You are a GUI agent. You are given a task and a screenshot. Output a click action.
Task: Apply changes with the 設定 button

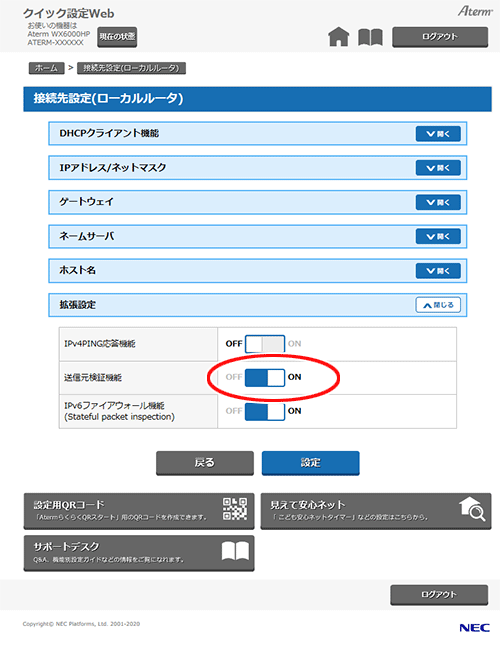point(310,463)
